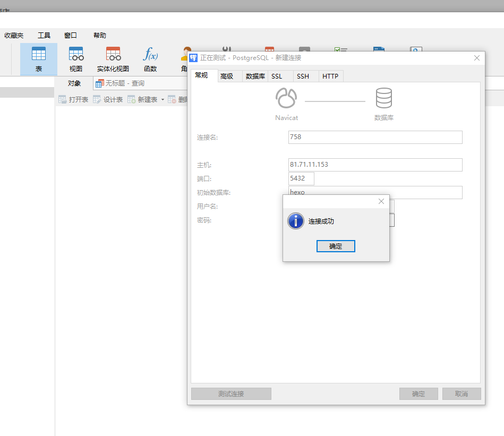The height and width of the screenshot is (436, 504).
Task: Click the Navicat logo icon in dialog
Action: [286, 98]
